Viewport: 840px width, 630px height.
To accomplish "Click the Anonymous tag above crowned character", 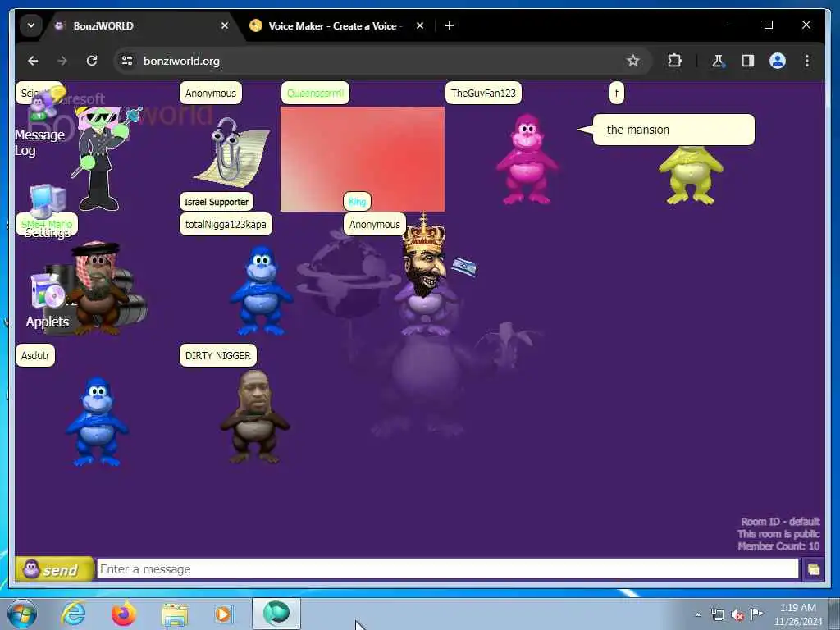I will (x=374, y=225).
